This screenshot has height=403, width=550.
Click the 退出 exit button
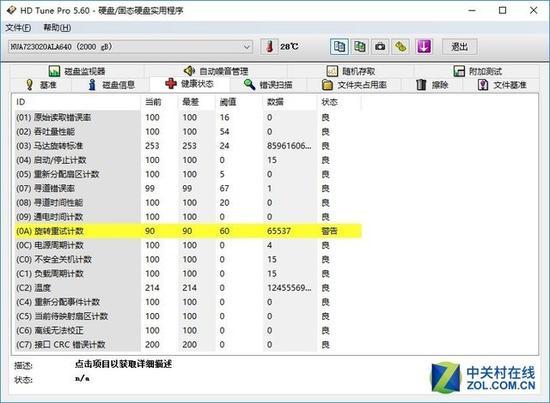(460, 47)
